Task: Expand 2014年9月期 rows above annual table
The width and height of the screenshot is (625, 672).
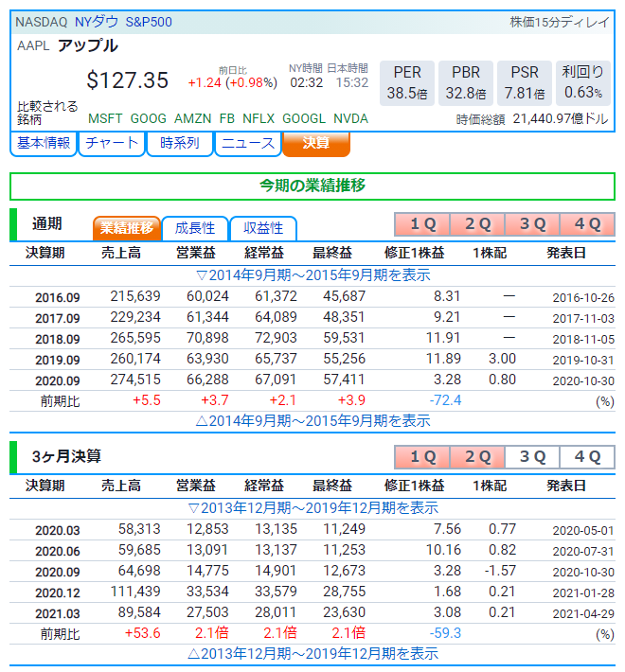Action: pos(312,275)
